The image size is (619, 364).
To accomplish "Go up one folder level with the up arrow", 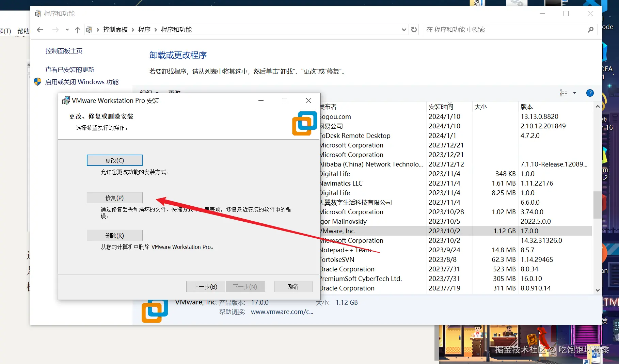I will [x=77, y=30].
